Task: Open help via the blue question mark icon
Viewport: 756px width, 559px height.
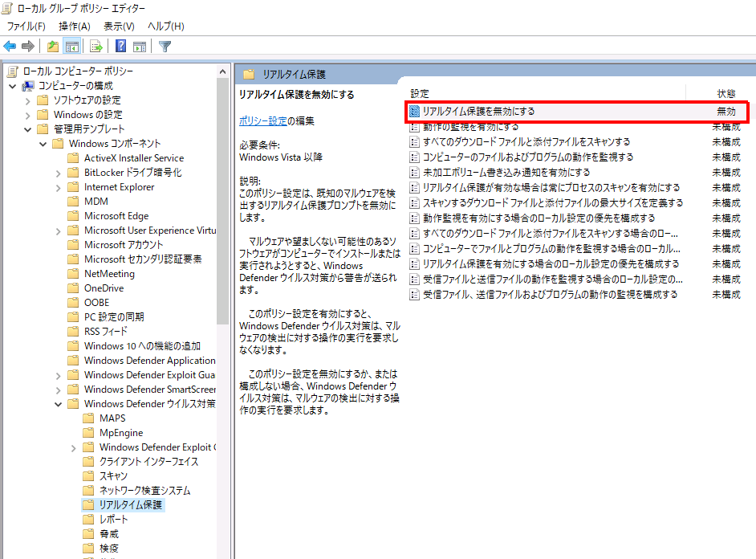Action: tap(121, 46)
